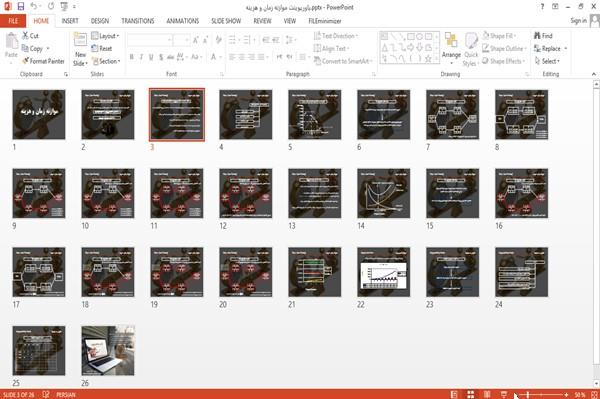Switch to Reading View icon in status bar
The width and height of the screenshot is (600, 399).
click(x=487, y=394)
